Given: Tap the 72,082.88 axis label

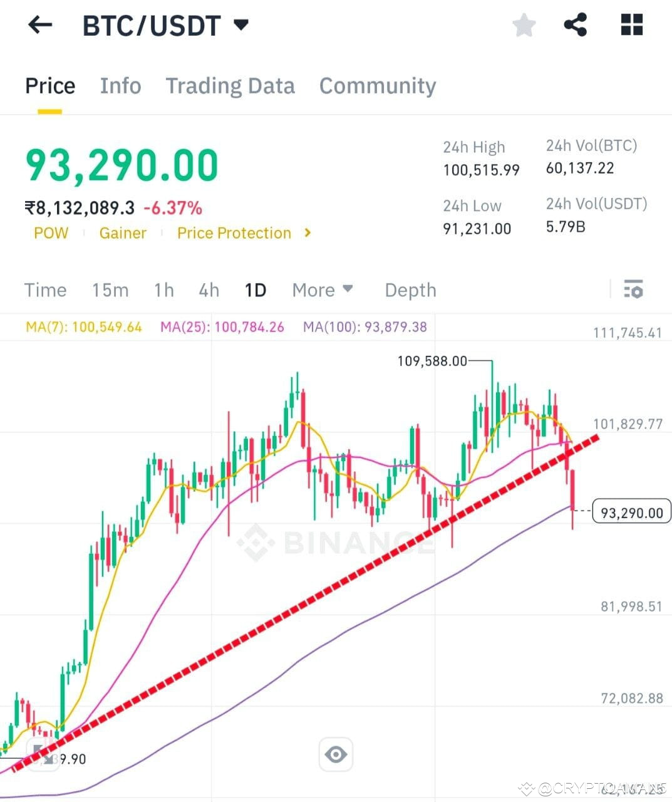Looking at the screenshot, I should [x=631, y=698].
